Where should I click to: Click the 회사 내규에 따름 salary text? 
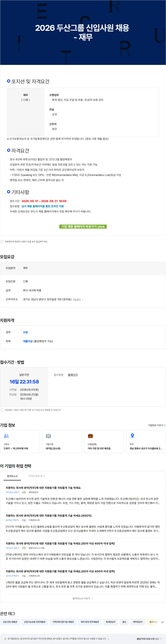click(x=32, y=291)
